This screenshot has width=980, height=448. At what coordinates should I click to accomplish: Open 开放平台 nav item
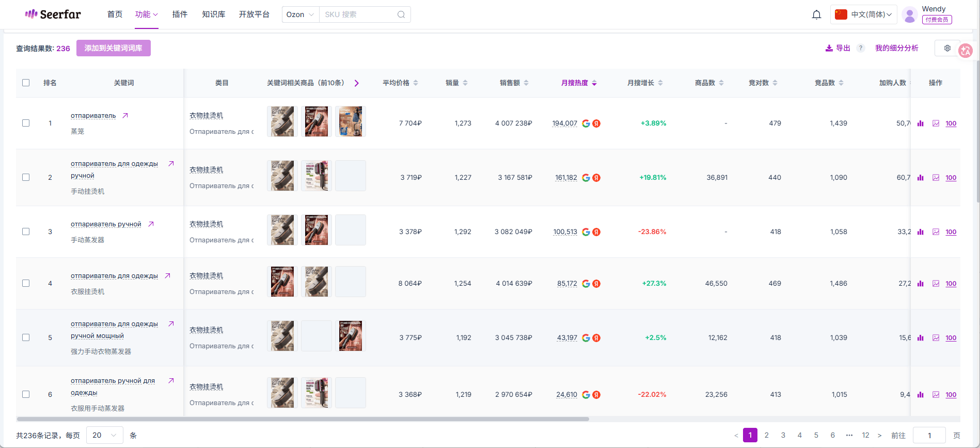[x=254, y=14]
